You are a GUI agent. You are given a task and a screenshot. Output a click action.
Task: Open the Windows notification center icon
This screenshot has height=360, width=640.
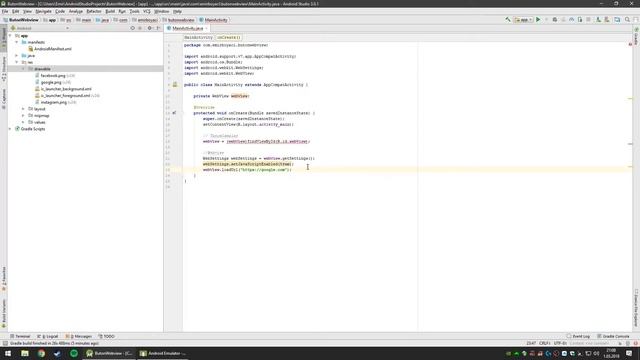click(629, 353)
